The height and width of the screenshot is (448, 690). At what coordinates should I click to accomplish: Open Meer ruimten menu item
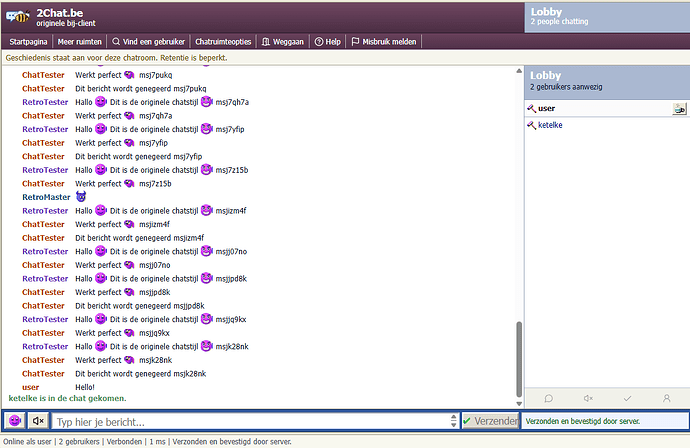80,42
